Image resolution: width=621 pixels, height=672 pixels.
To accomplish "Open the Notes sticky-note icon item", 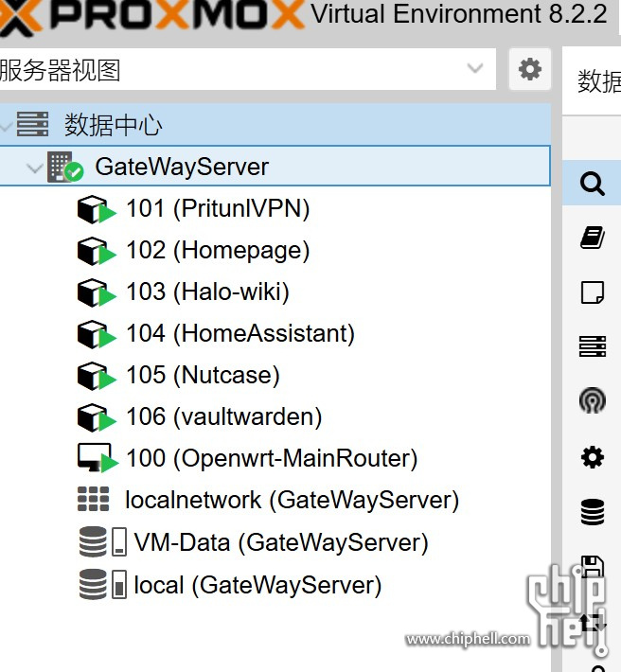I will (x=593, y=292).
